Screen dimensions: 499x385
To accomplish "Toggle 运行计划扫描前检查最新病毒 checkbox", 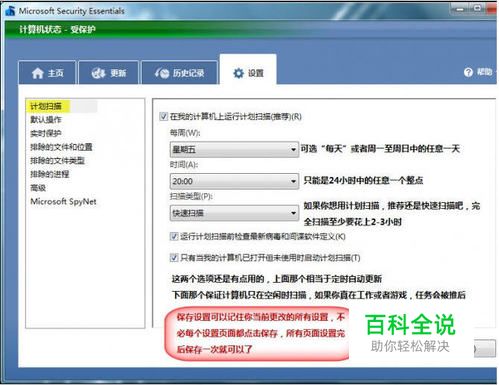I will (174, 236).
